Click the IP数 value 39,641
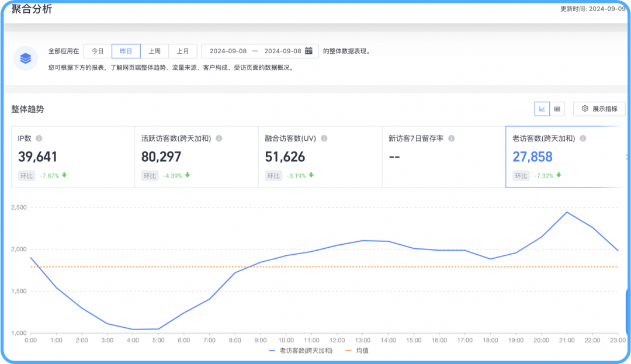This screenshot has width=631, height=364. [37, 157]
